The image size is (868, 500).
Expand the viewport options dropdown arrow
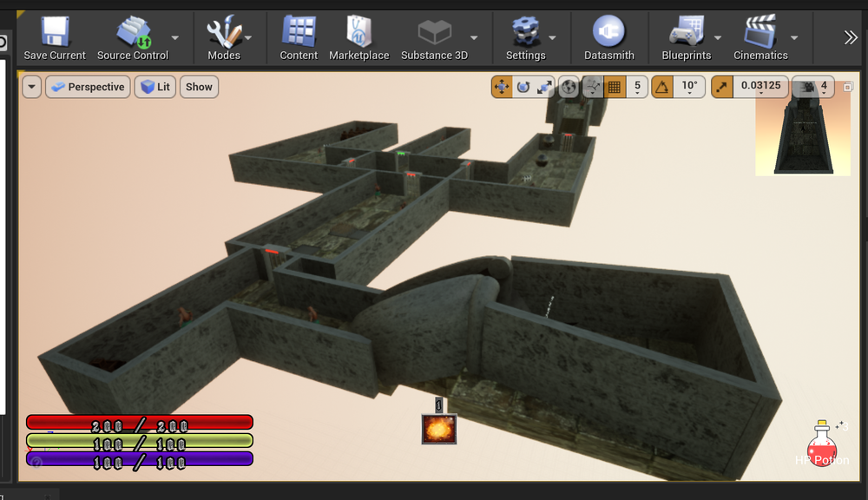(x=32, y=87)
